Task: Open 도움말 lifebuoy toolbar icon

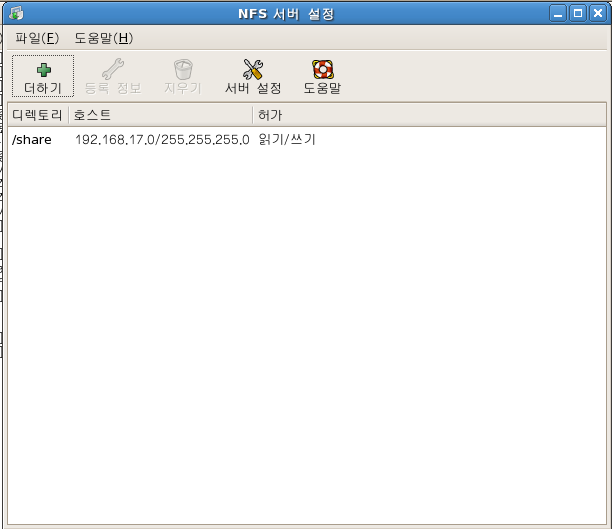Action: [x=322, y=69]
